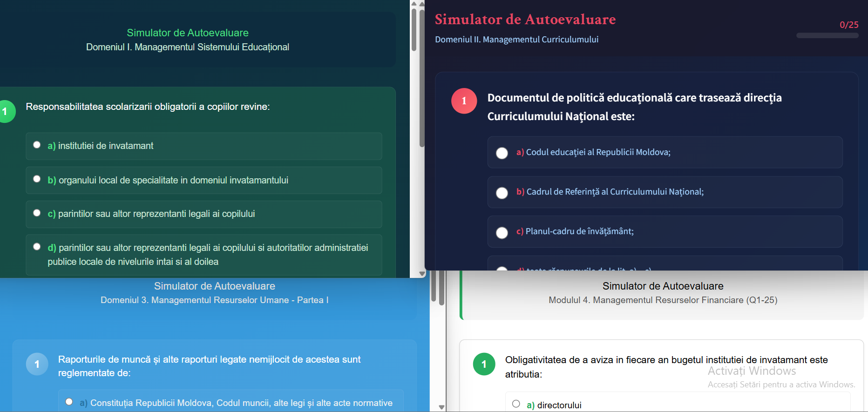The height and width of the screenshot is (412, 868).
Task: Click the green number badge beside the scolarizarii question
Action: tap(7, 111)
